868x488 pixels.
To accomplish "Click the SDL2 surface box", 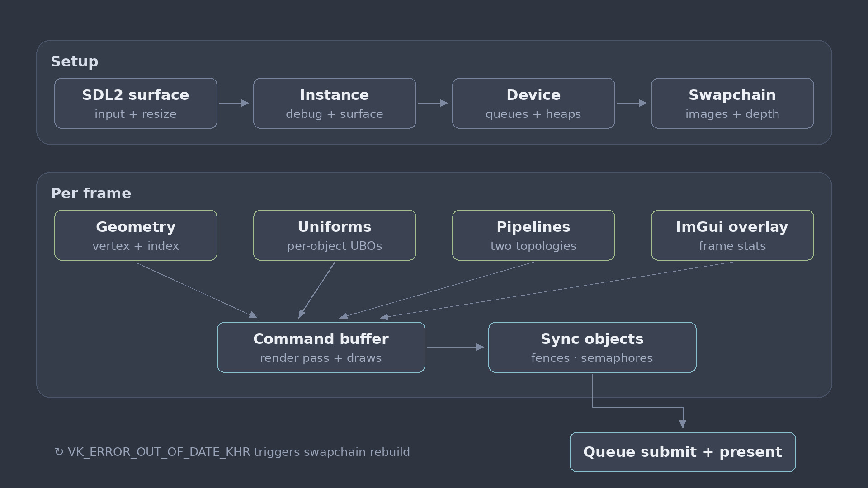I will [136, 103].
